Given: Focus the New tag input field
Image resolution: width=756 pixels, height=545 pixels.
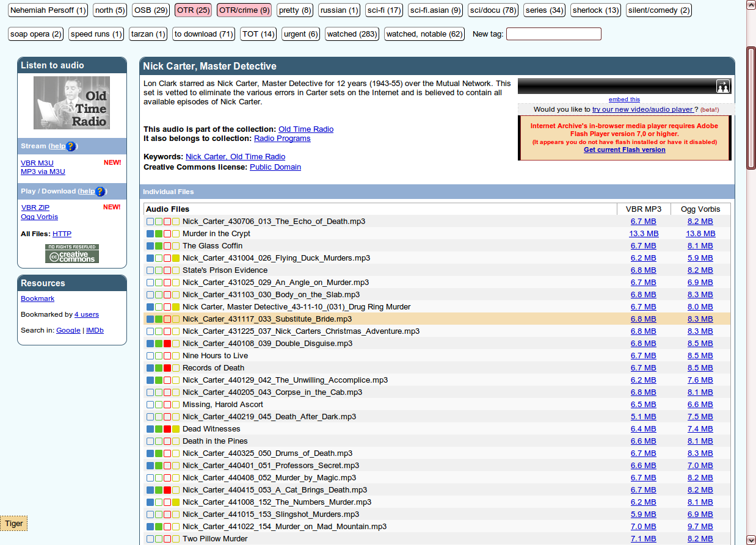Looking at the screenshot, I should 554,34.
